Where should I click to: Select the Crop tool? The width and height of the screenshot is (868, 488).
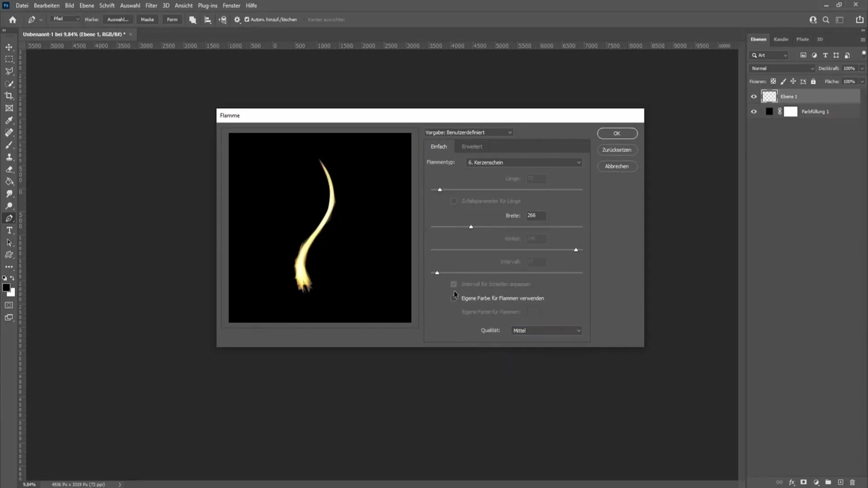click(x=9, y=96)
